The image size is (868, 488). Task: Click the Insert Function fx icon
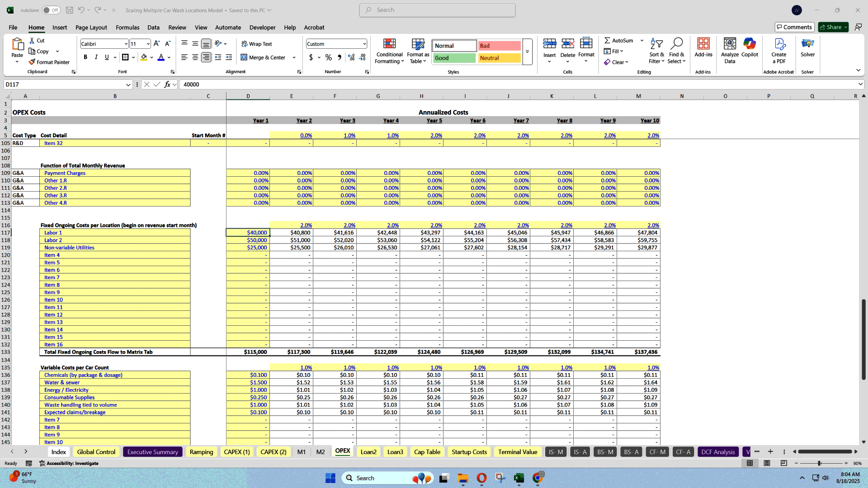click(x=167, y=84)
